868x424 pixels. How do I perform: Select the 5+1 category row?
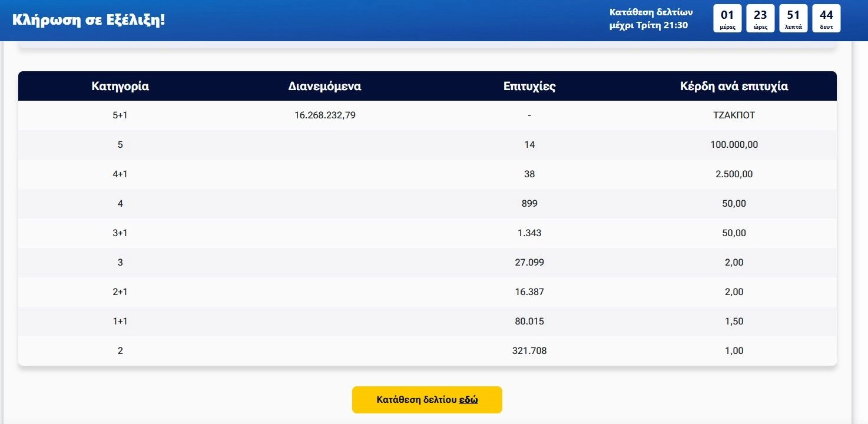pos(428,115)
